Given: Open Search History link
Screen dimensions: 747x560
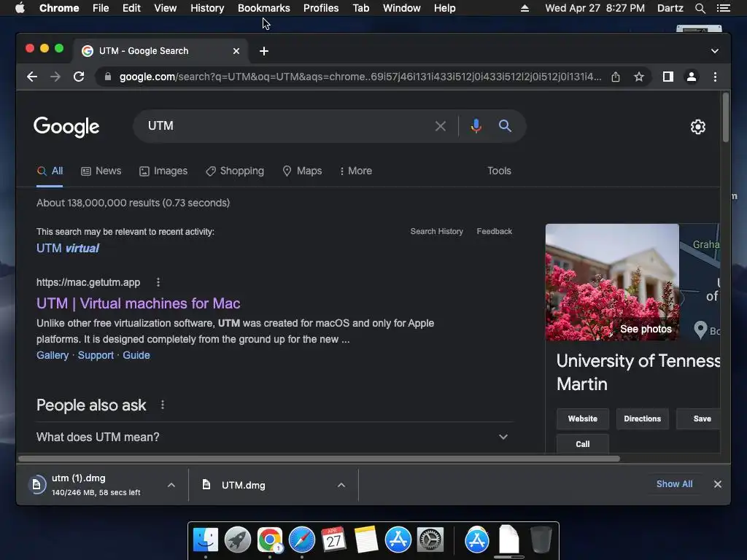Looking at the screenshot, I should tap(436, 231).
